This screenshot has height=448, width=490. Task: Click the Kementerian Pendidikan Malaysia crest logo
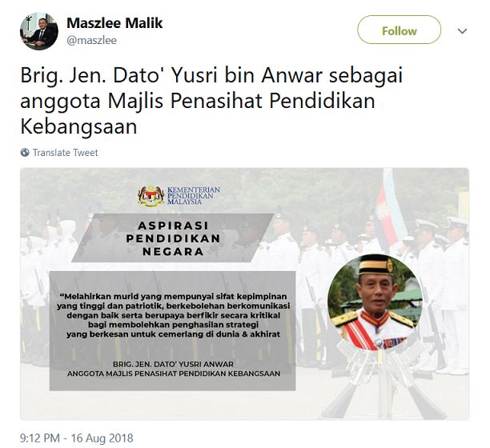151,196
